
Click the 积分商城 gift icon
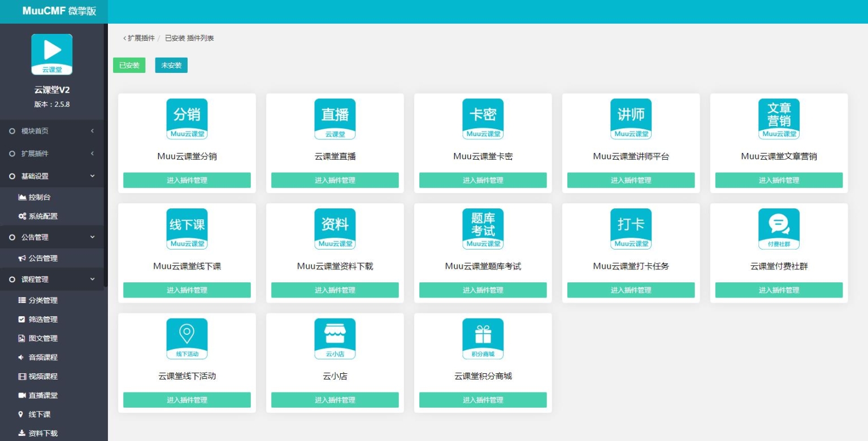[x=483, y=339]
